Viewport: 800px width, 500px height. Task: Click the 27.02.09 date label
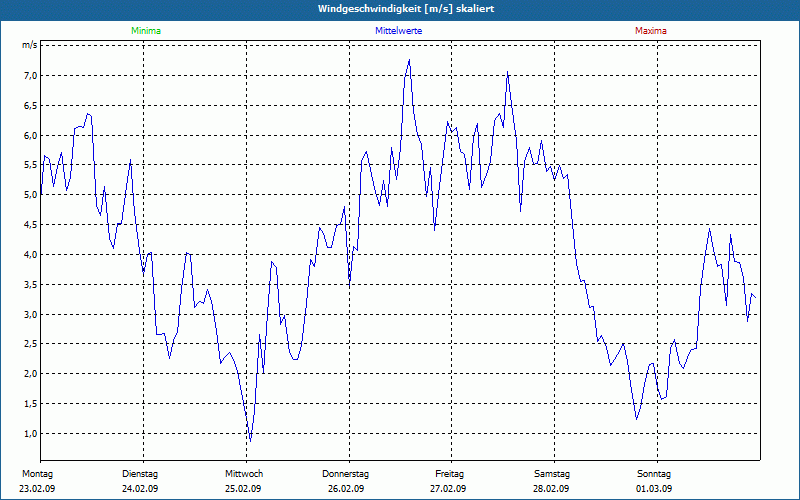(448, 489)
